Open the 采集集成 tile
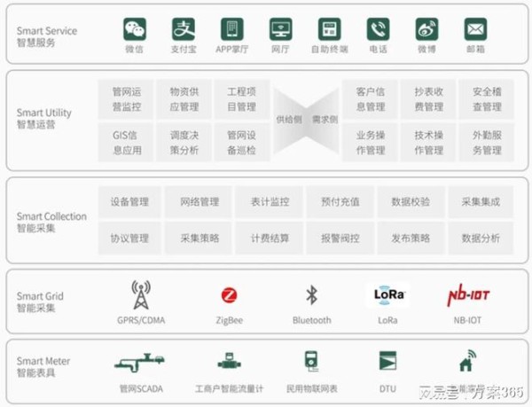This screenshot has width=532, height=407. (481, 202)
